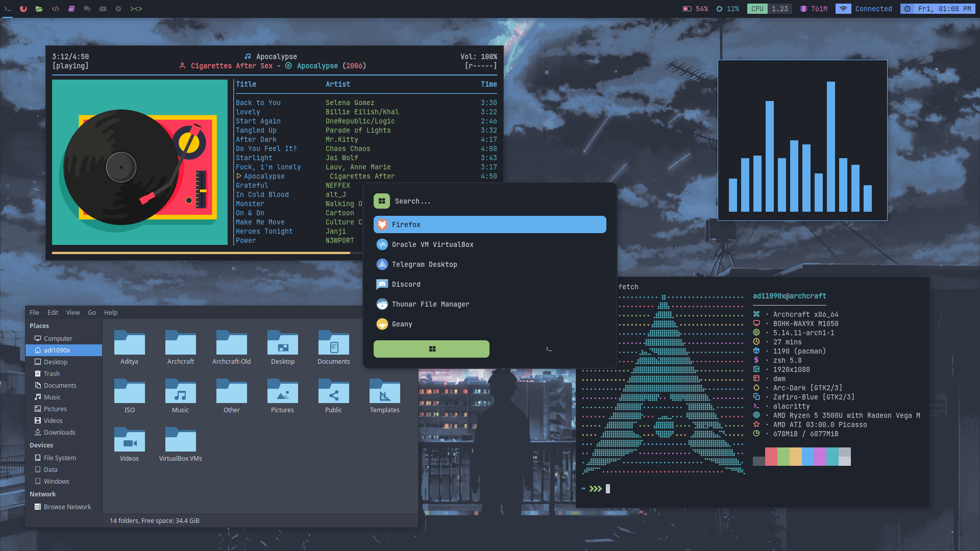Click the File menu in file manager
980x551 pixels.
[34, 312]
